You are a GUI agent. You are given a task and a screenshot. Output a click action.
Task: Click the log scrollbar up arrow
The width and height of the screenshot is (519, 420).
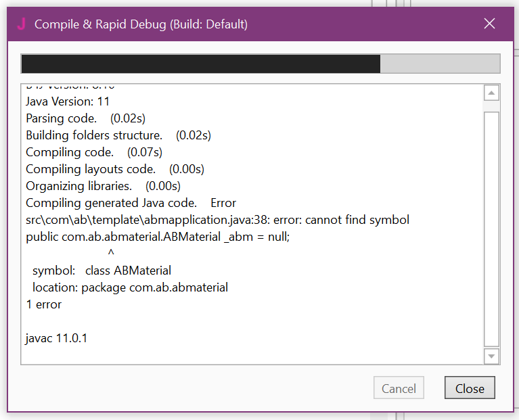(492, 93)
